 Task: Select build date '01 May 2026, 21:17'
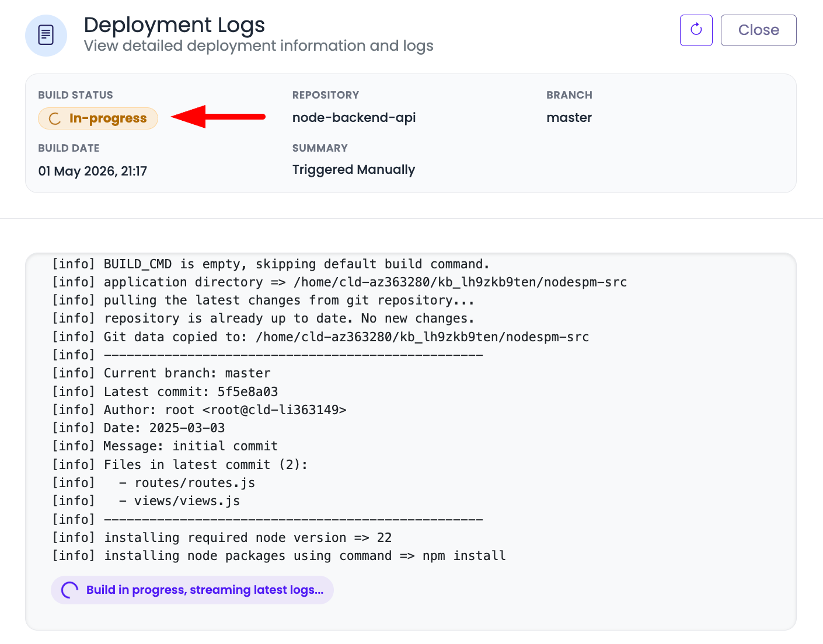[x=93, y=171]
